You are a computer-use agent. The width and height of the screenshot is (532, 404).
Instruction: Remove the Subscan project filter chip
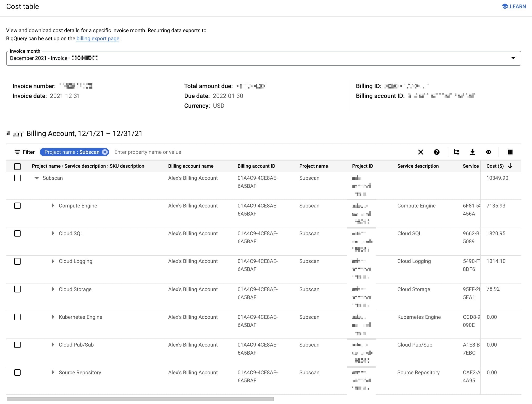pos(105,152)
